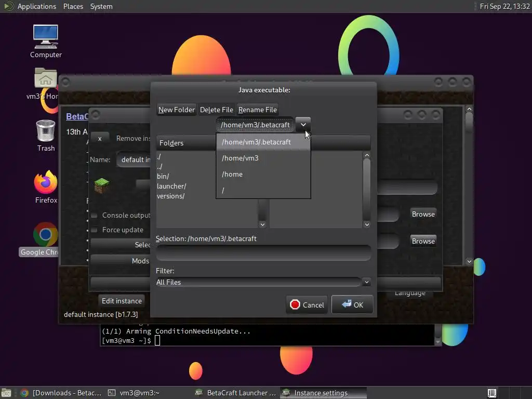Toggle the Console output checkbox

pyautogui.click(x=95, y=216)
